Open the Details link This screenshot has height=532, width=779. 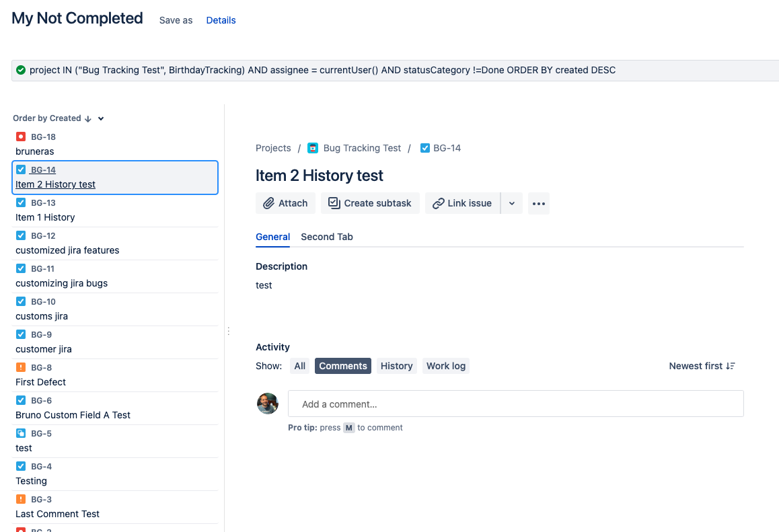click(x=221, y=20)
